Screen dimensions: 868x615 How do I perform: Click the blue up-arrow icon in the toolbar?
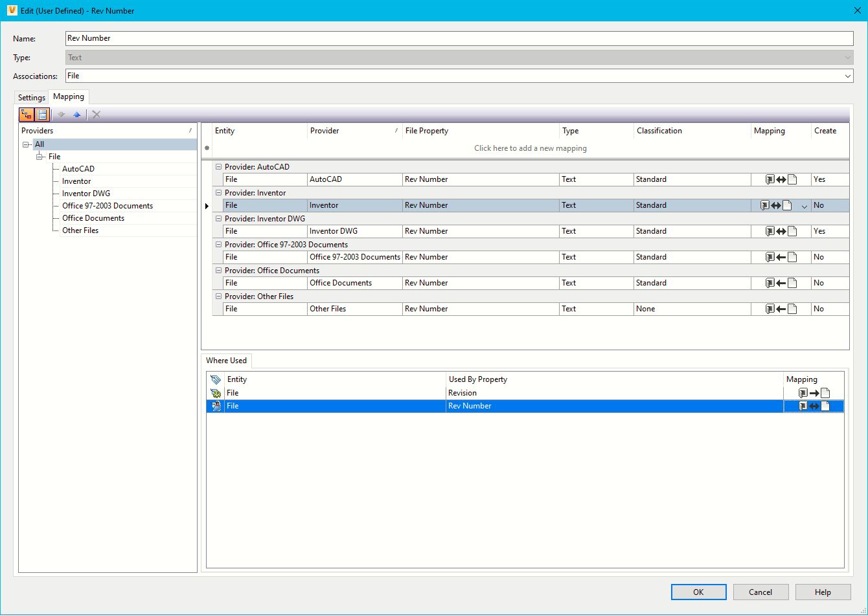[x=76, y=115]
